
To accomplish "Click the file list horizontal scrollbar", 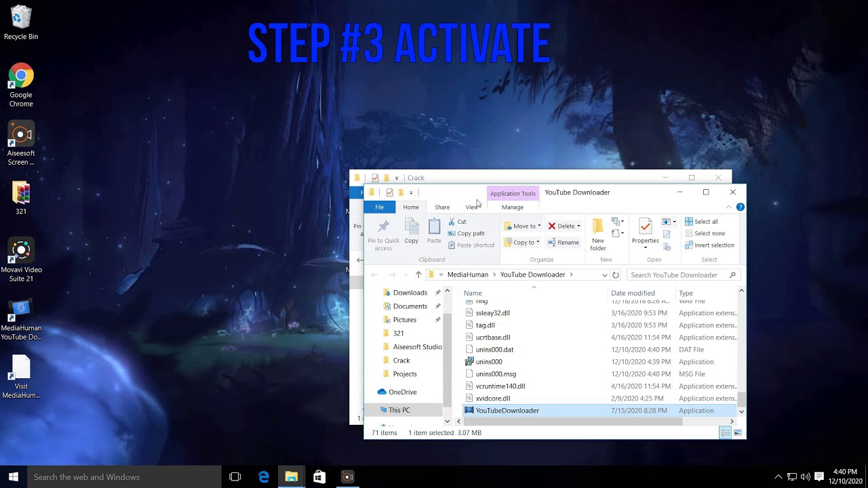I will click(x=573, y=422).
